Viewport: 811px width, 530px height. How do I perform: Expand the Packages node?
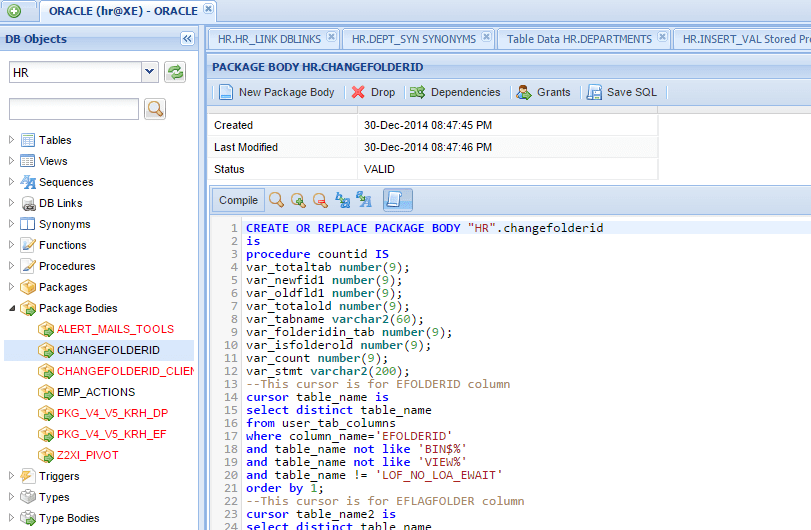click(11, 286)
